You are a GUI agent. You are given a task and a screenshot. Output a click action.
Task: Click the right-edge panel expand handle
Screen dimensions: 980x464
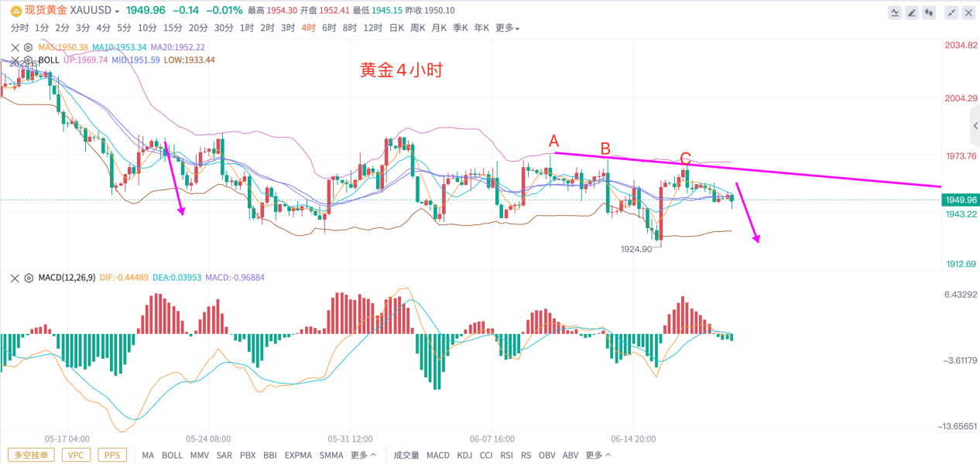(x=975, y=127)
